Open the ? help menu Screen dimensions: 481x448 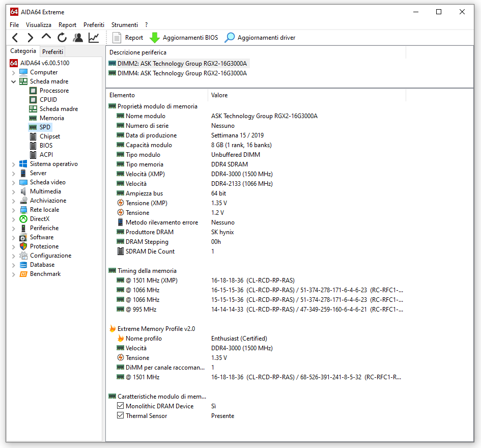pyautogui.click(x=146, y=25)
